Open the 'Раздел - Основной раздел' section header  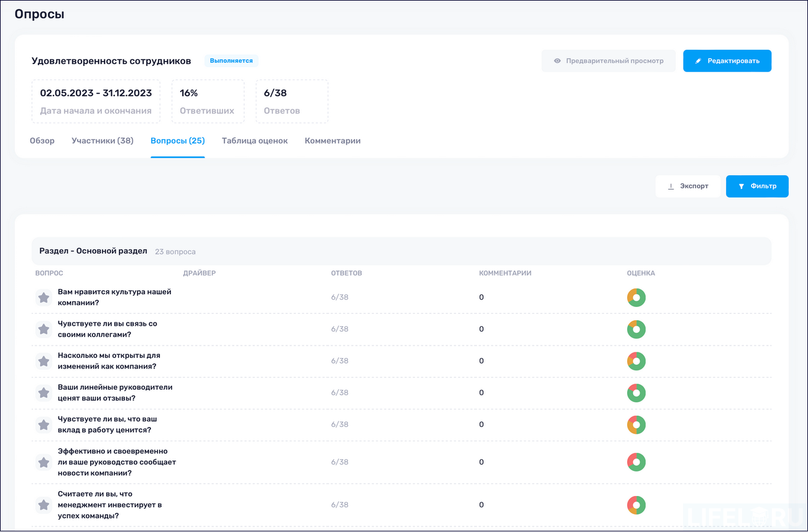click(x=91, y=250)
